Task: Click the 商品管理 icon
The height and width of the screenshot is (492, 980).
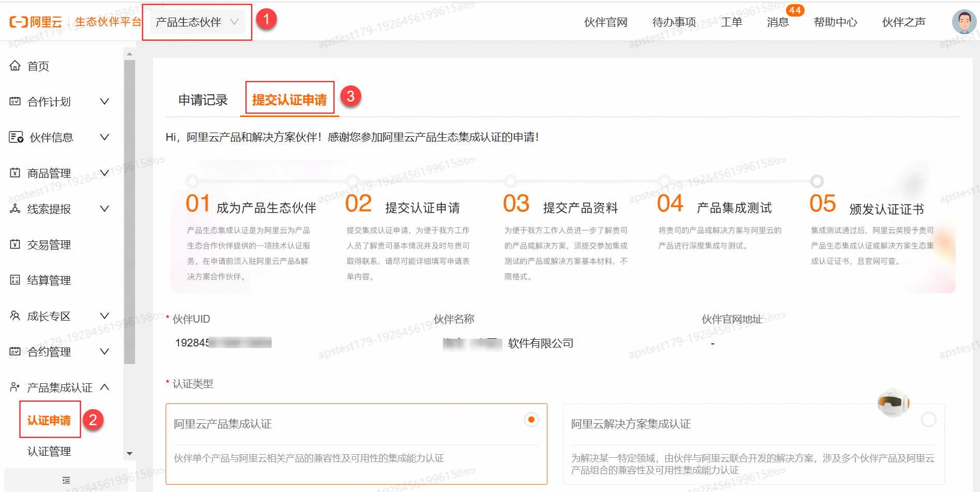Action: 15,173
